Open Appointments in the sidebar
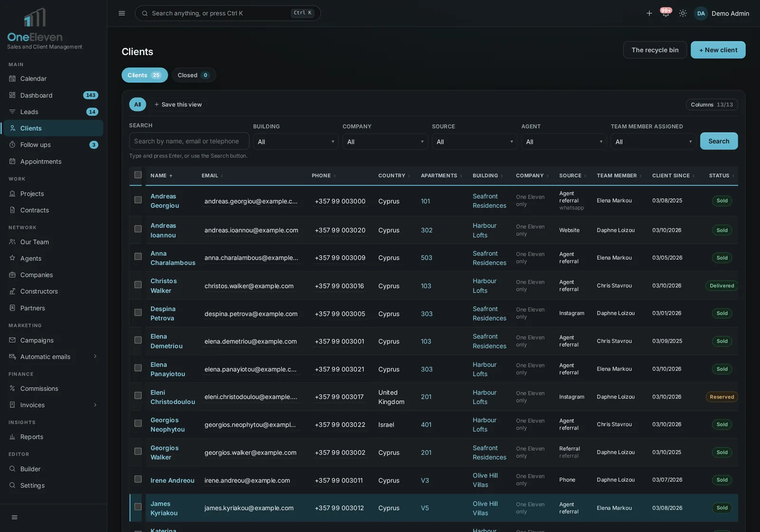 coord(53,161)
